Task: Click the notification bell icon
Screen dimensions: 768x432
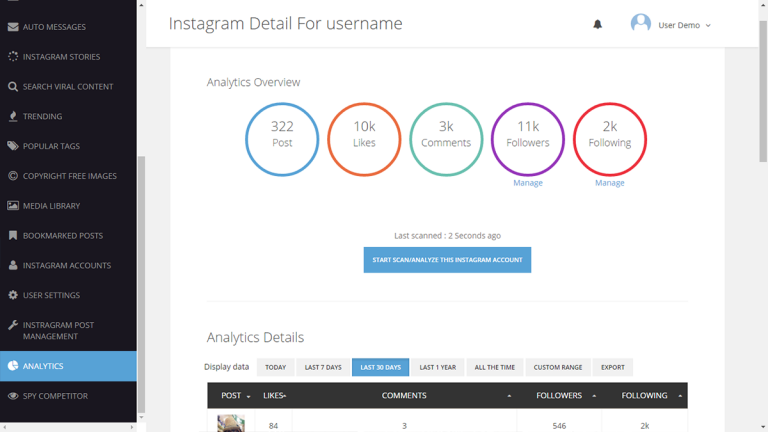Action: (598, 24)
